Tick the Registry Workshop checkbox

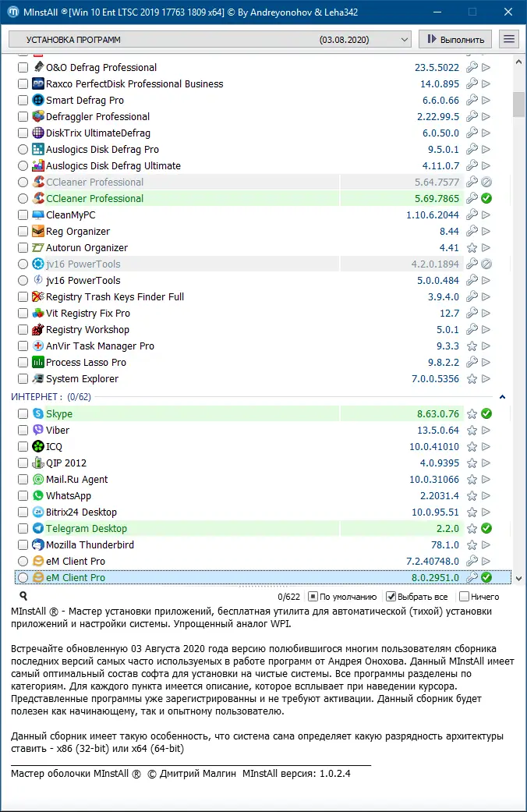[23, 330]
